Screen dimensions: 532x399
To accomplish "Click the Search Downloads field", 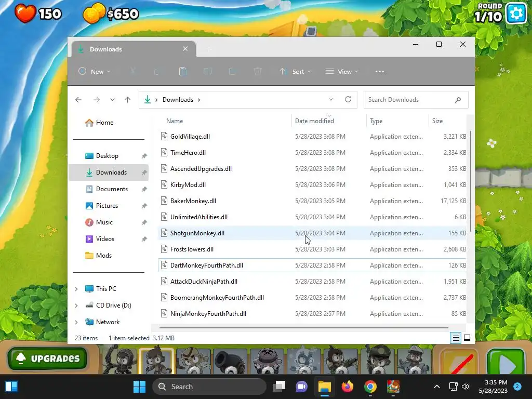I will (x=416, y=100).
